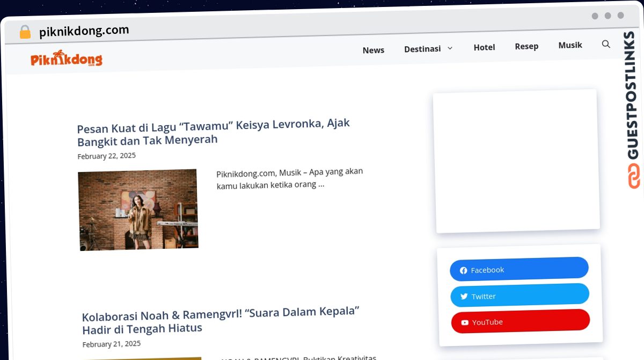
Task: Click the Keisya Levronka article thumbnail
Action: (x=138, y=210)
